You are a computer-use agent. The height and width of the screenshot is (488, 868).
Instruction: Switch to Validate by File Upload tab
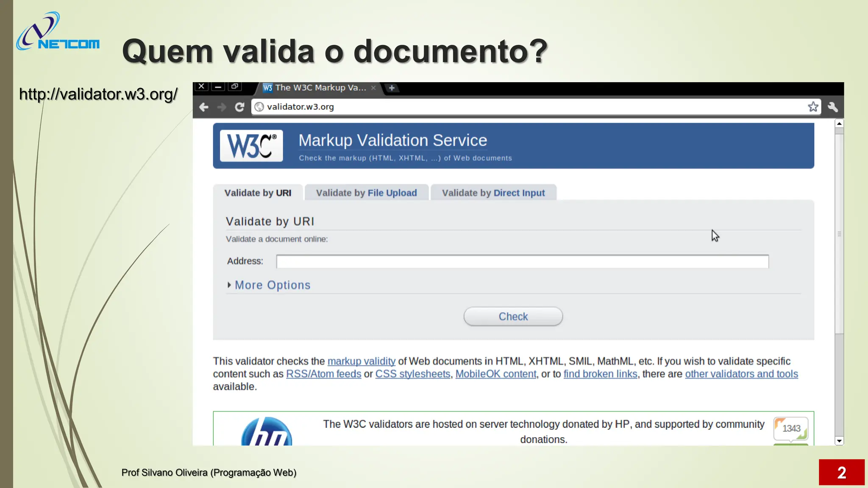(366, 193)
